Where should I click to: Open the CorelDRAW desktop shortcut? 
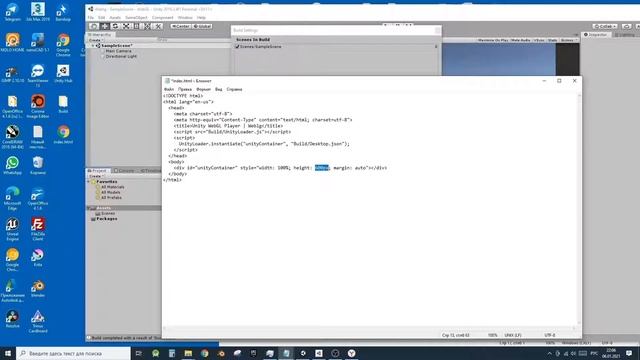(x=12, y=137)
